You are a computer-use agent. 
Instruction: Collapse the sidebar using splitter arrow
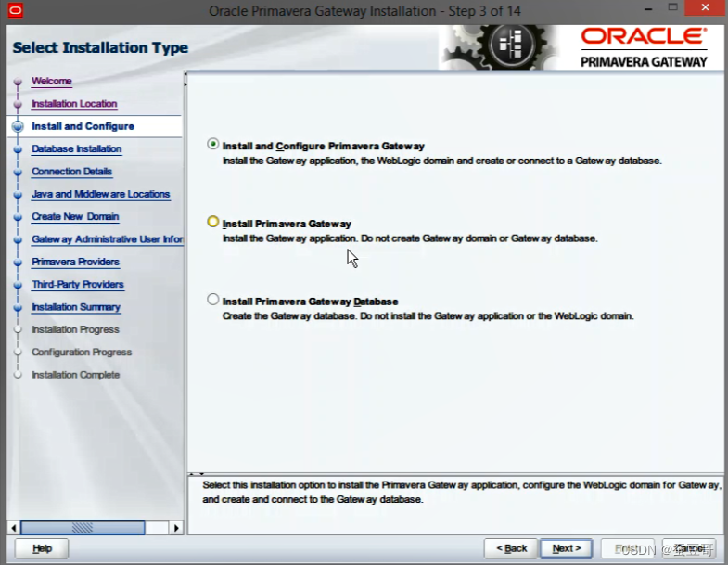tap(185, 74)
